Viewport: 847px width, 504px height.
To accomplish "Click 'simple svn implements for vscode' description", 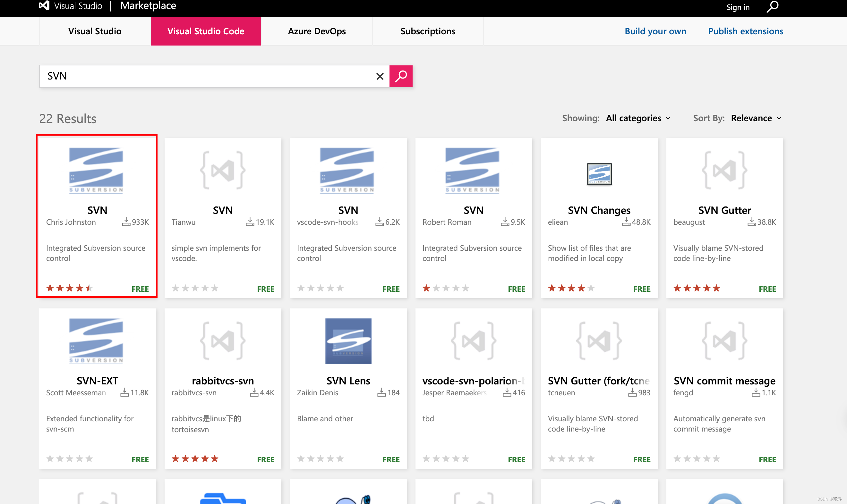I will (216, 253).
